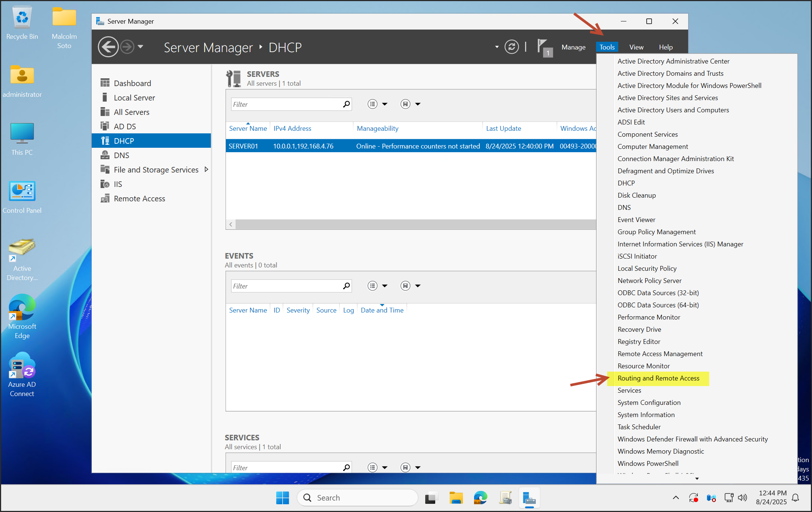This screenshot has width=812, height=512.
Task: Open the Manage menu
Action: click(x=573, y=47)
